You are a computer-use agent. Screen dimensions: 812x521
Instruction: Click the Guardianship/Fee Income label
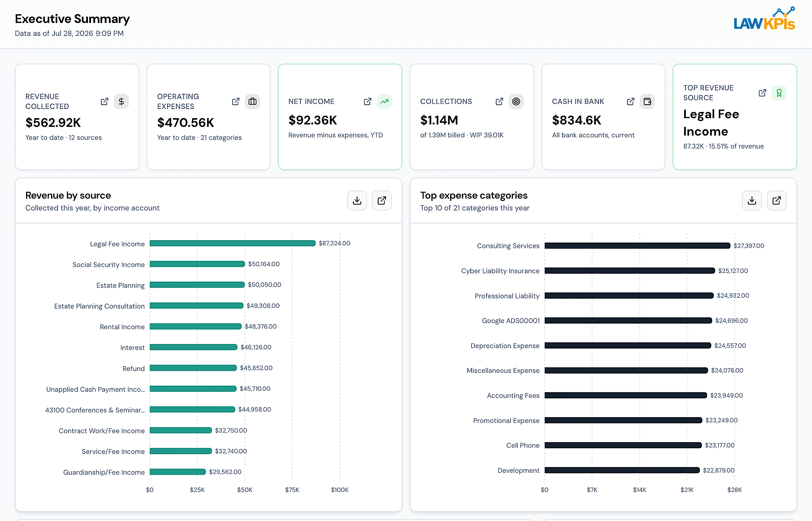tap(104, 472)
